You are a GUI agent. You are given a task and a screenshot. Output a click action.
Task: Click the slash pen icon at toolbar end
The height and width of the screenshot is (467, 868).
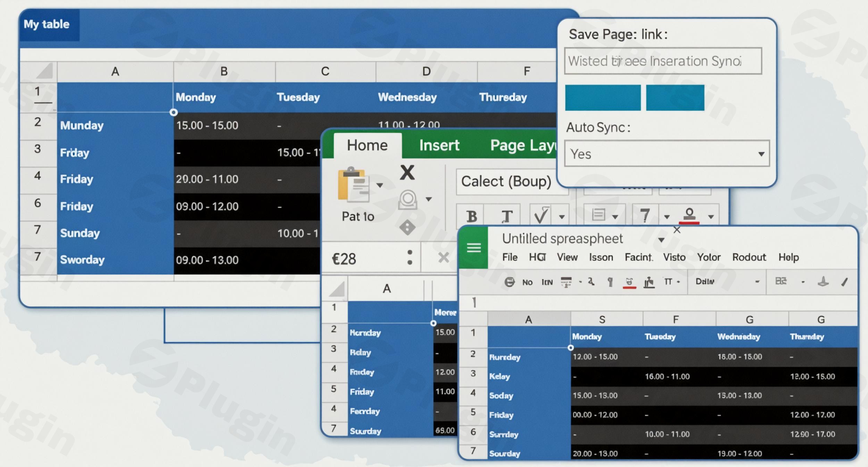845,282
